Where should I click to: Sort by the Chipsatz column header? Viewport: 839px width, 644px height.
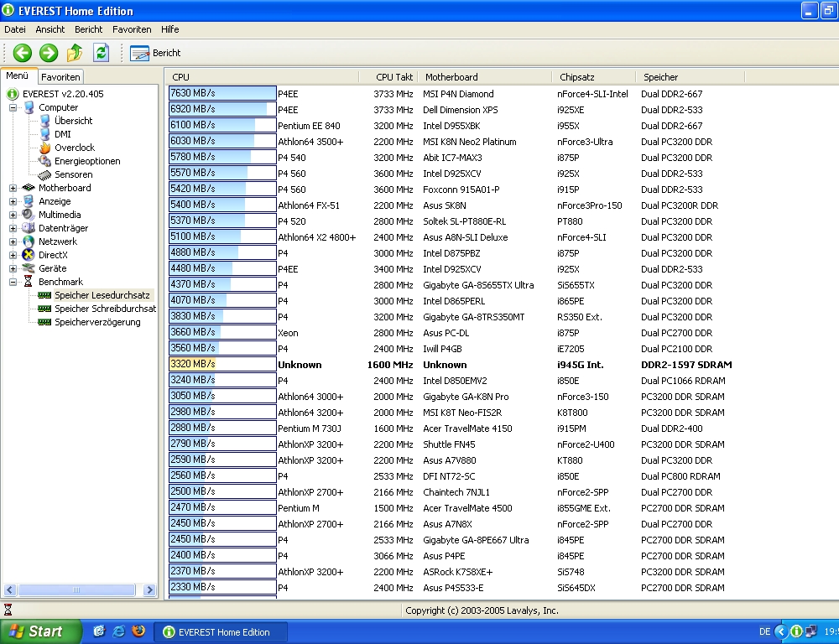coord(594,77)
